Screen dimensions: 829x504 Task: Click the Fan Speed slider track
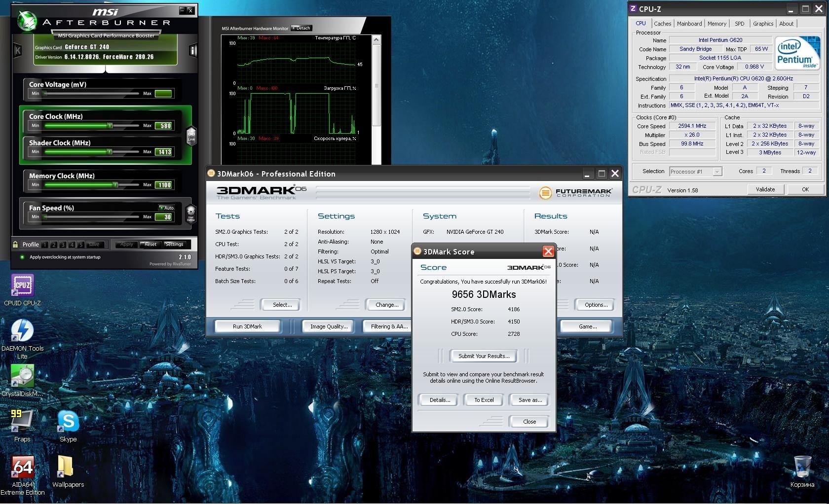pos(91,216)
